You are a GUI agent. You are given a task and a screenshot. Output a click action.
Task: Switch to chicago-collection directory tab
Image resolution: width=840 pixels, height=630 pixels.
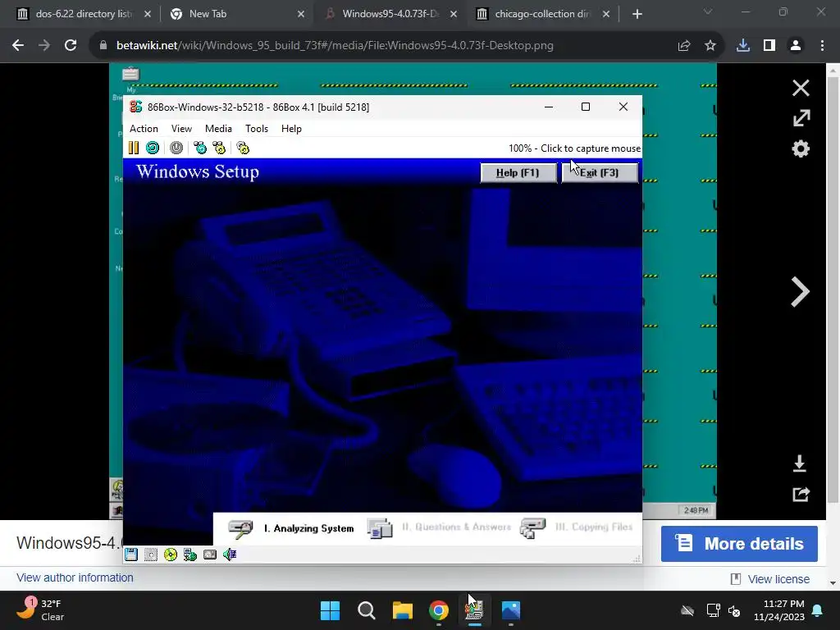tap(542, 14)
